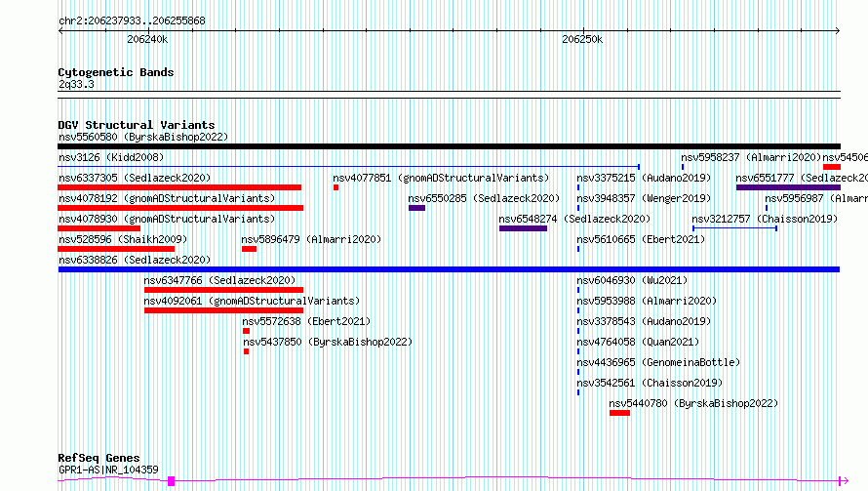Select nsv3378543 (Audano2019) label
Viewport: 868px width, 491px height.
click(x=644, y=321)
